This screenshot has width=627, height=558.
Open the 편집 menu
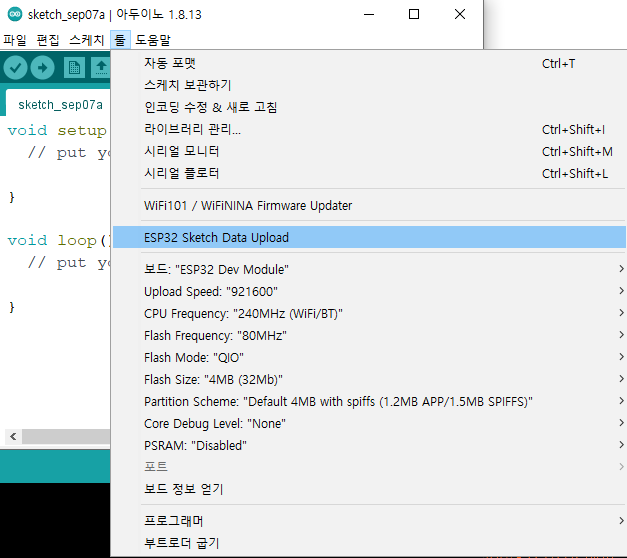(x=48, y=40)
